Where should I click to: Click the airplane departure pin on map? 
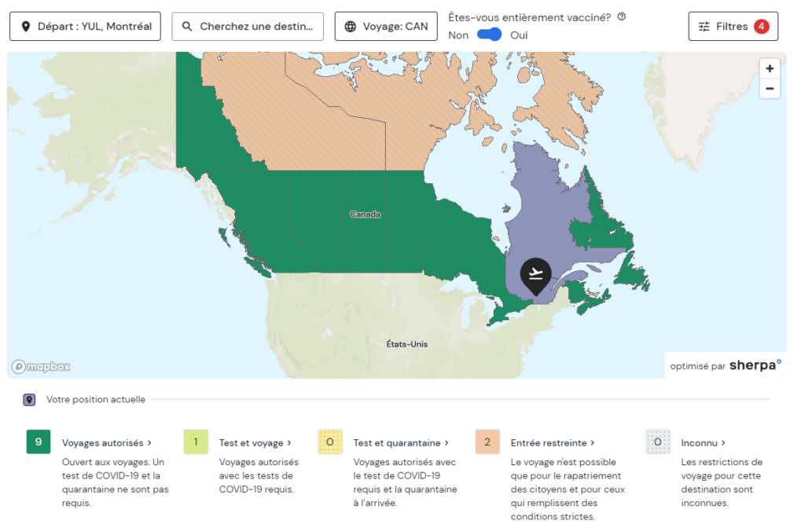pyautogui.click(x=536, y=275)
